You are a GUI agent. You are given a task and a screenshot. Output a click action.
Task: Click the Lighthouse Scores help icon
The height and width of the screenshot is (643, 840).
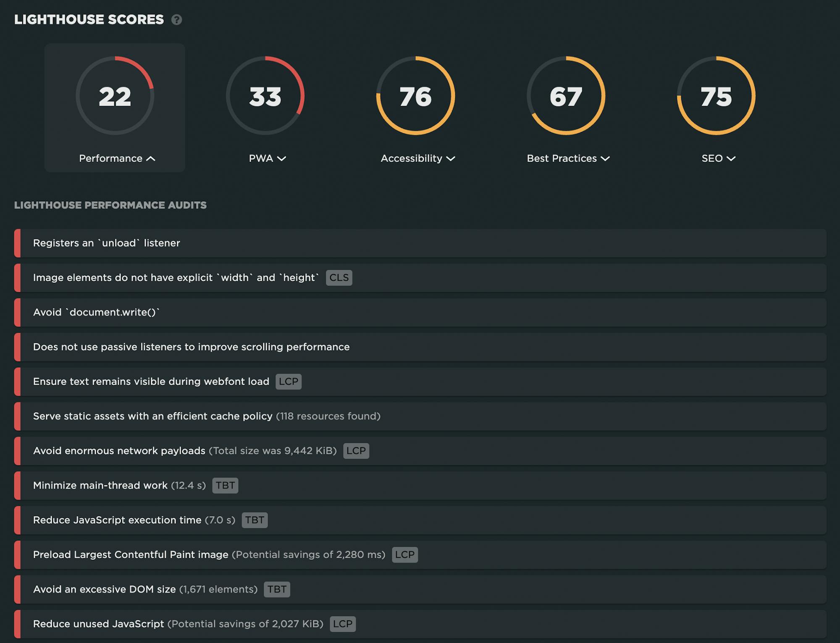[176, 20]
